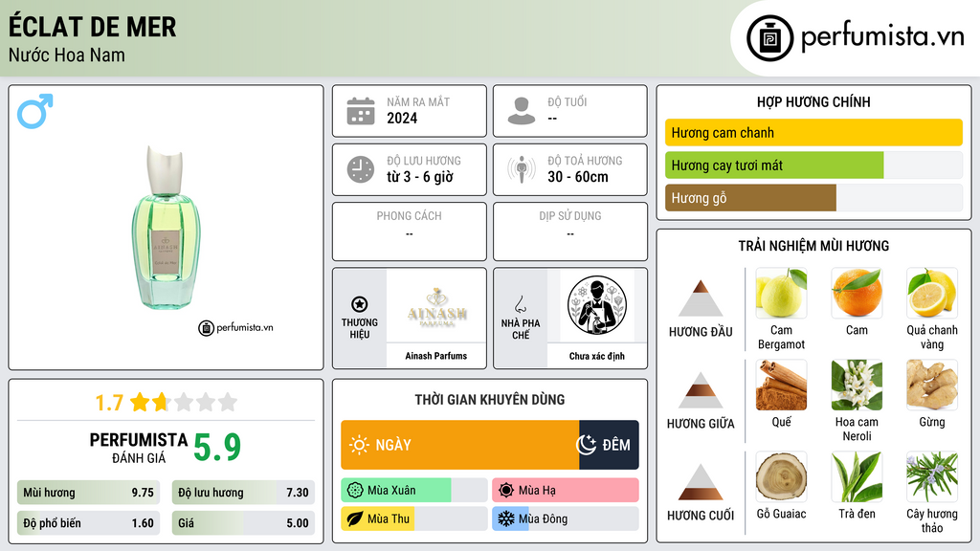The width and height of the screenshot is (980, 551).
Task: Click the 1.7 star rating number
Action: [109, 403]
